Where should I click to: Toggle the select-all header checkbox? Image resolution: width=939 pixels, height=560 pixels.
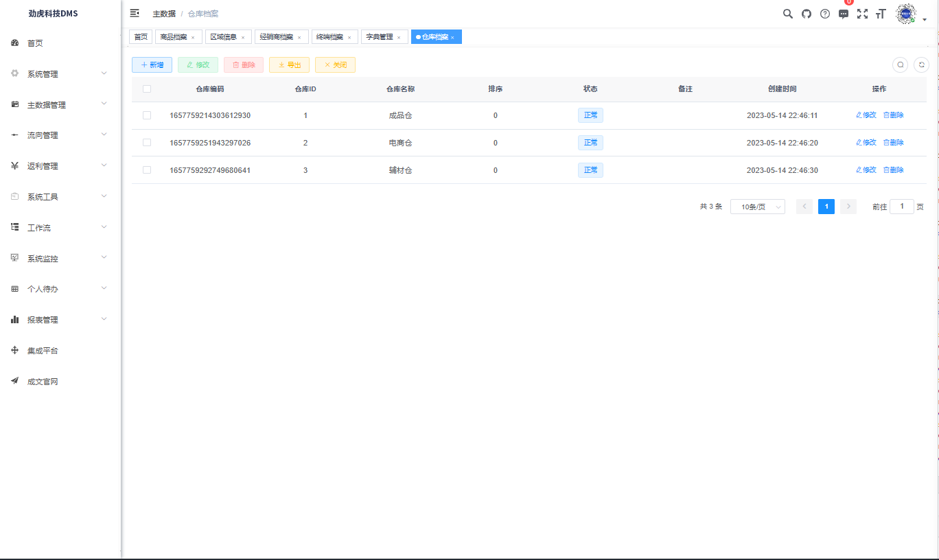pyautogui.click(x=147, y=89)
